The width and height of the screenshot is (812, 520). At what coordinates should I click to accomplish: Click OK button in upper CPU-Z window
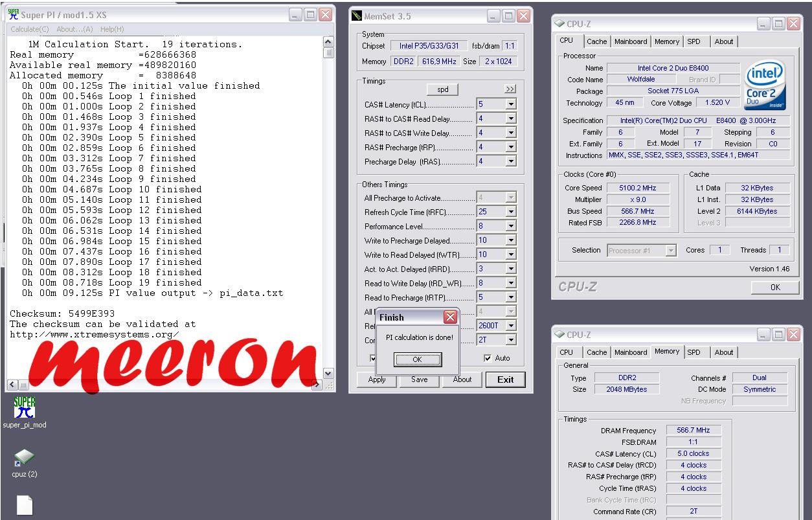pos(775,288)
